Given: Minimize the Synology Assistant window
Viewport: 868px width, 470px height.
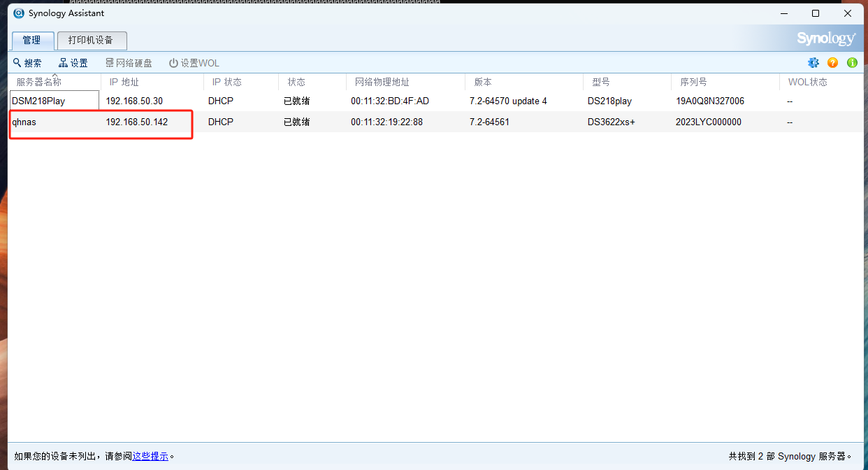Looking at the screenshot, I should coord(783,13).
